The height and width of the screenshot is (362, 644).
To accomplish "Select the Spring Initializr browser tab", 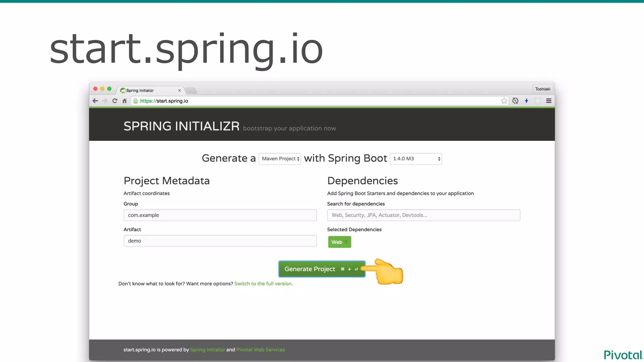I will [x=150, y=90].
